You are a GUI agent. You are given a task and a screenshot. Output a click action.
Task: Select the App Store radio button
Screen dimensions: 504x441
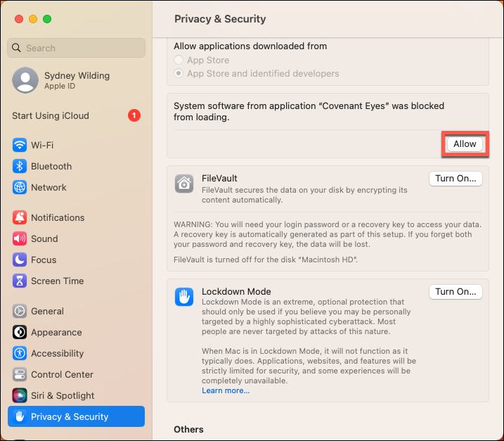point(180,60)
